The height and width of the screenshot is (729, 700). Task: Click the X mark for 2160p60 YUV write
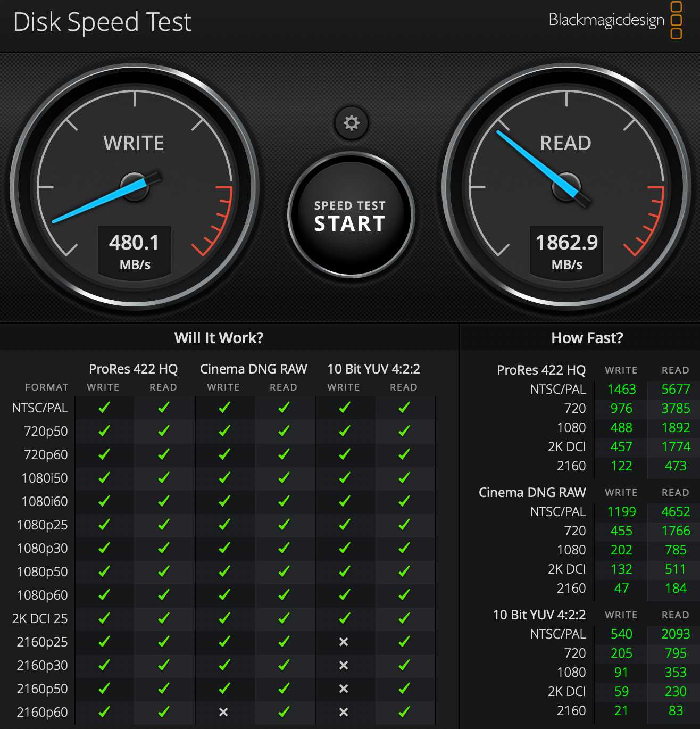344,712
